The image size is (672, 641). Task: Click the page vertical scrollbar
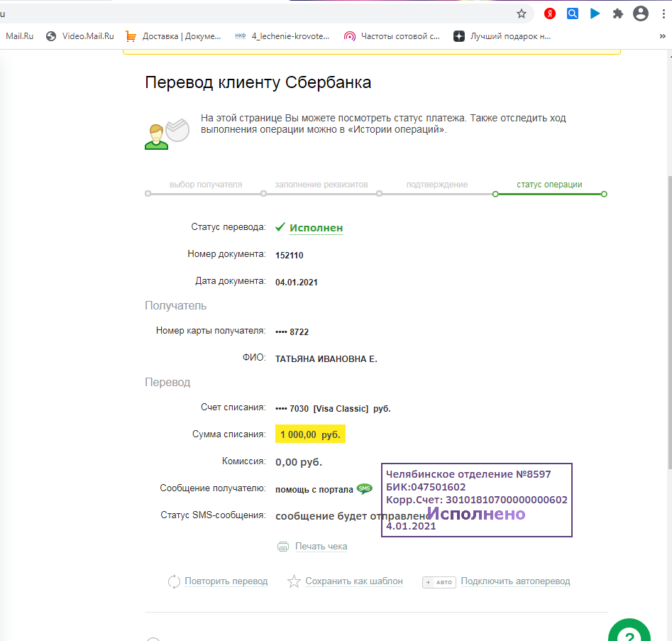pyautogui.click(x=669, y=322)
